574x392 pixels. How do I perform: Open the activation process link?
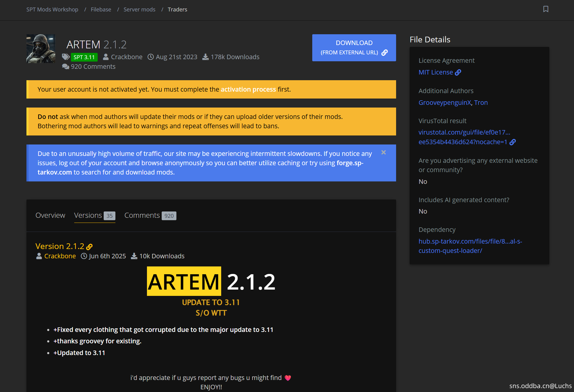248,89
